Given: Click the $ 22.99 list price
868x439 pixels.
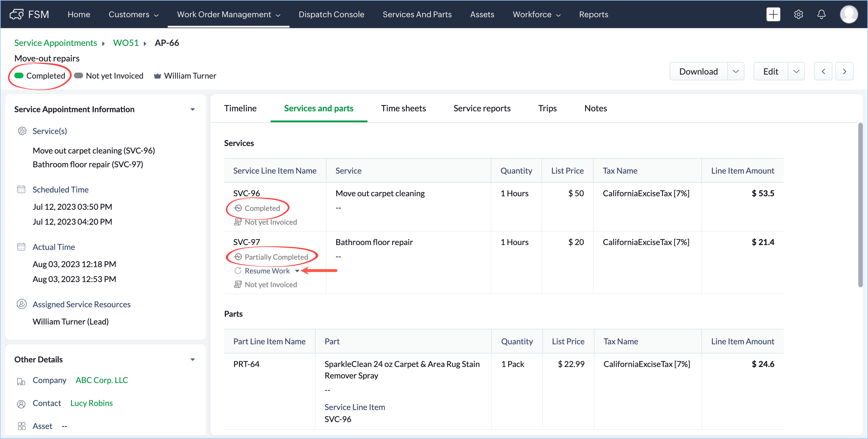Looking at the screenshot, I should coord(571,364).
